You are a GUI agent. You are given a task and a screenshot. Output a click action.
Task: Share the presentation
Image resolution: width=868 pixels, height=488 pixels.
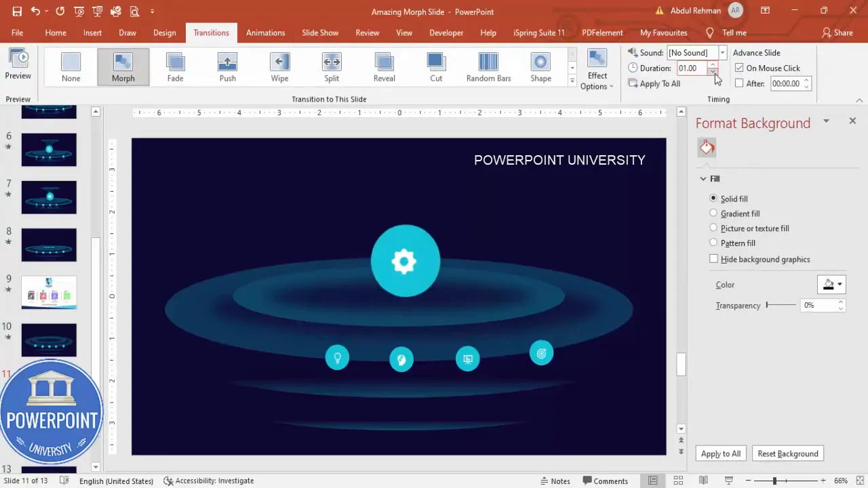tap(837, 33)
